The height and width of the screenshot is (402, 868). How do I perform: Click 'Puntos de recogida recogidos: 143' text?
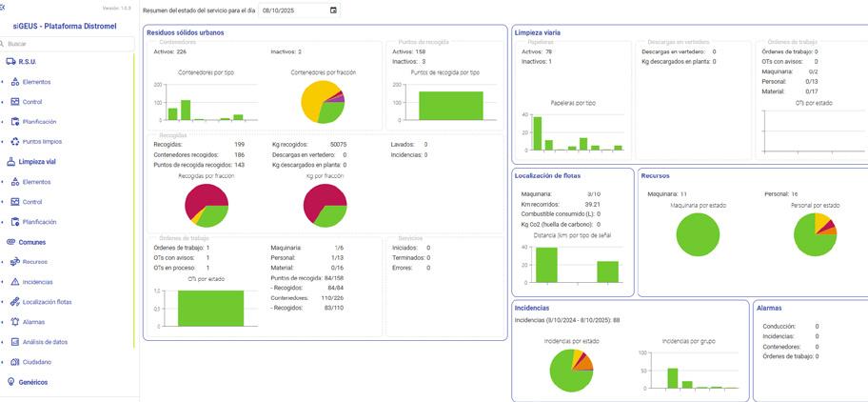(x=199, y=165)
